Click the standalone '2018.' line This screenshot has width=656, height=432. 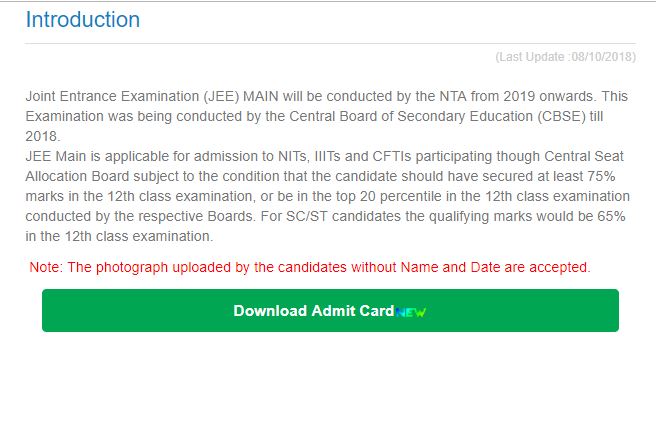coord(43,136)
